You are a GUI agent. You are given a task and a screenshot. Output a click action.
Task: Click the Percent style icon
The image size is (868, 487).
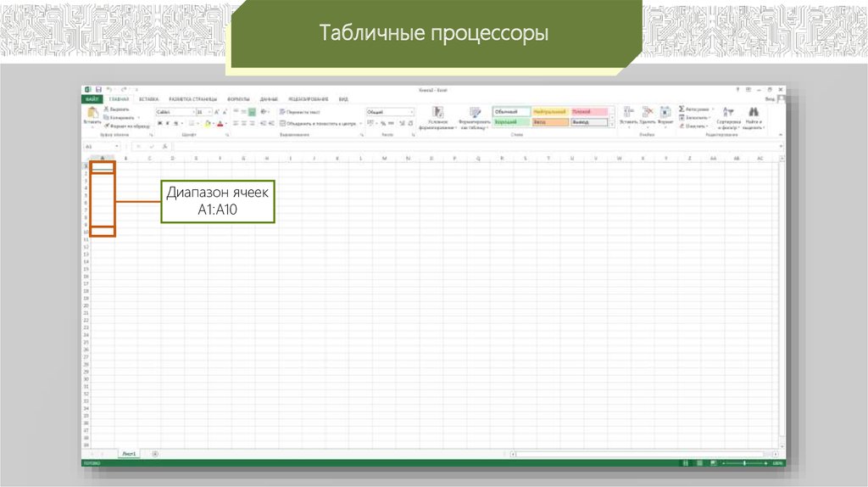383,124
